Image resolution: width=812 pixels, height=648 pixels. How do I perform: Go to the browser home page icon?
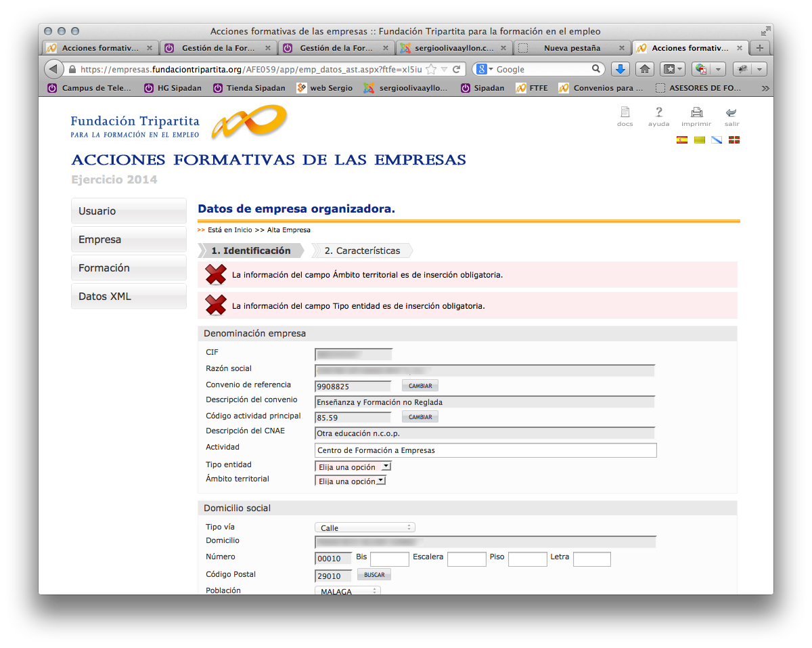point(645,69)
